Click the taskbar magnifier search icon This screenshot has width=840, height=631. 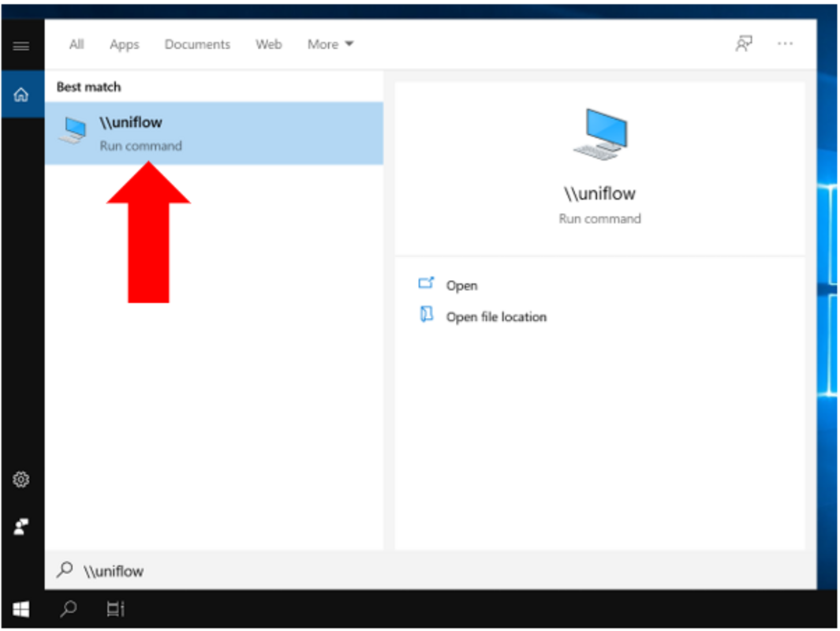point(69,609)
